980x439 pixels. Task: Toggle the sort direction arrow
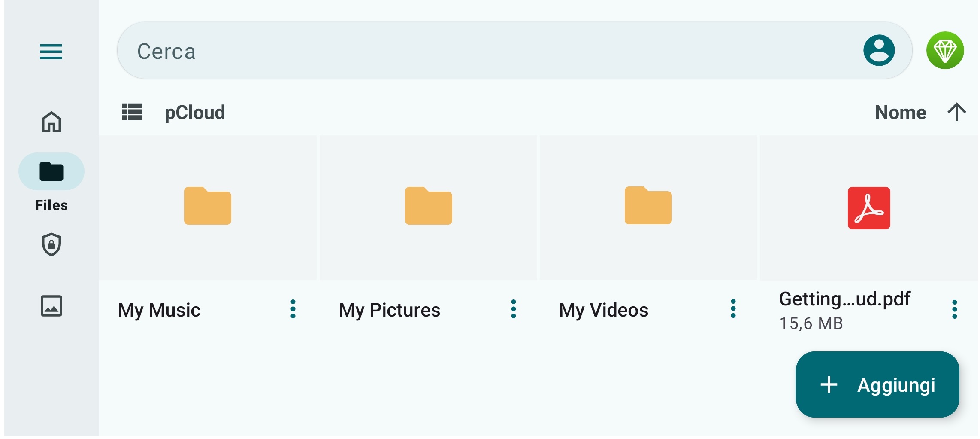[956, 112]
